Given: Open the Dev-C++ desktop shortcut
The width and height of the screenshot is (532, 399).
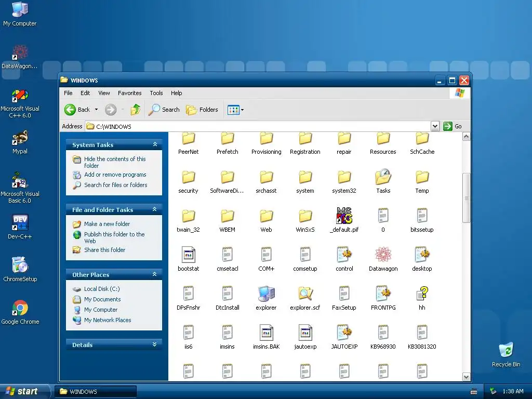Looking at the screenshot, I should 20,227.
